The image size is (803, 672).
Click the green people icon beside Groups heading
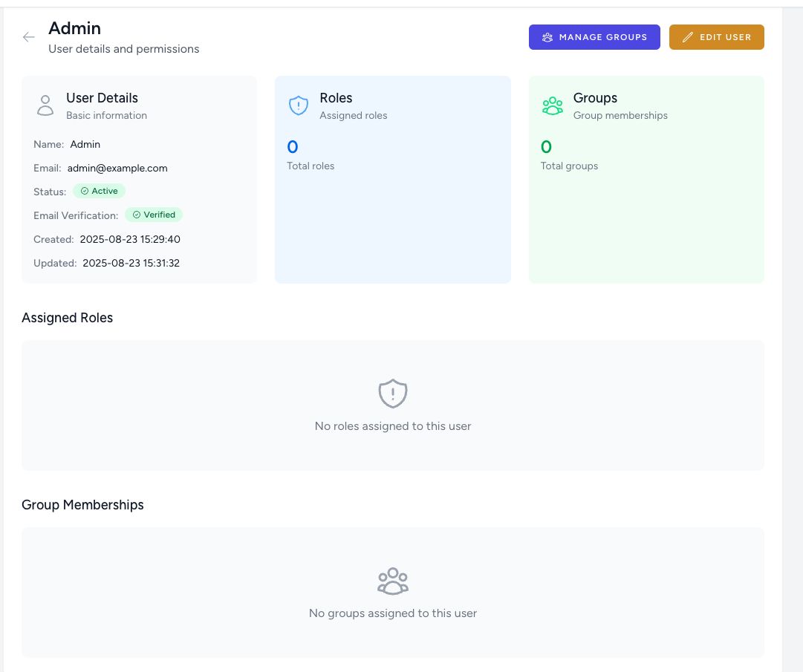tap(552, 105)
